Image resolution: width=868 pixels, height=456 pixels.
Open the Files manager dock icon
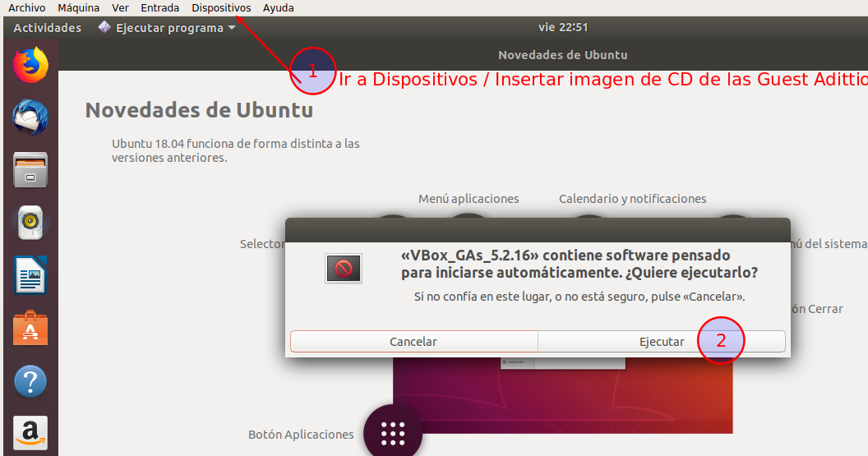[x=30, y=170]
